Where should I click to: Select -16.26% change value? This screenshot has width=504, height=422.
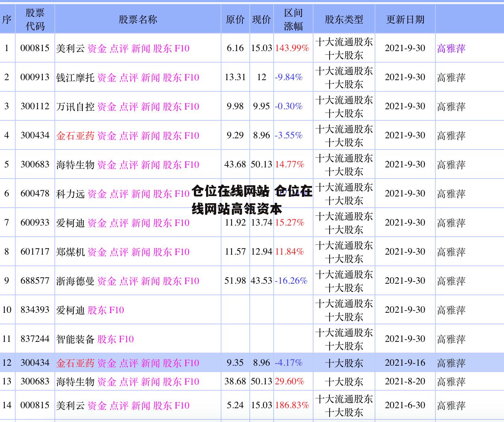point(291,281)
